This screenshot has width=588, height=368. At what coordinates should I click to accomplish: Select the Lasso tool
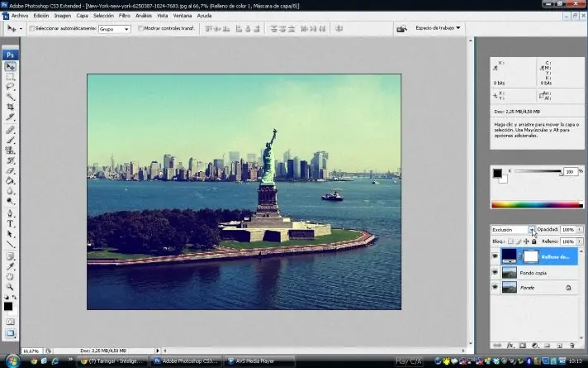point(11,86)
